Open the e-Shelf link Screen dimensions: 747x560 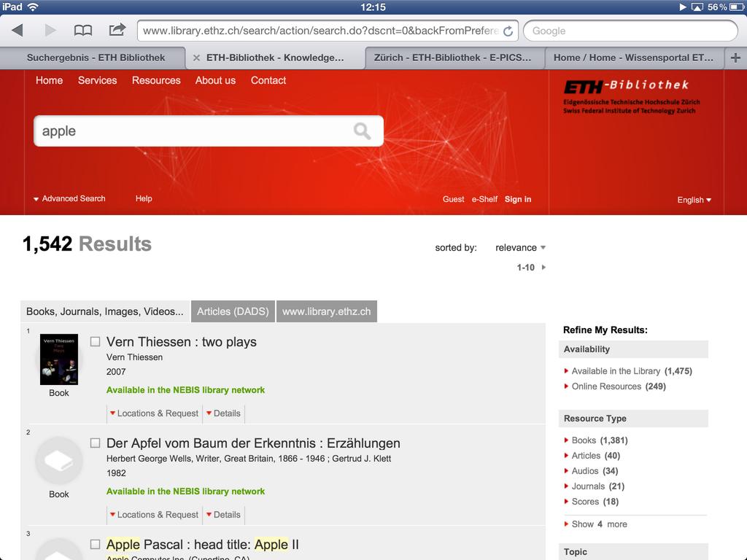[x=484, y=199]
